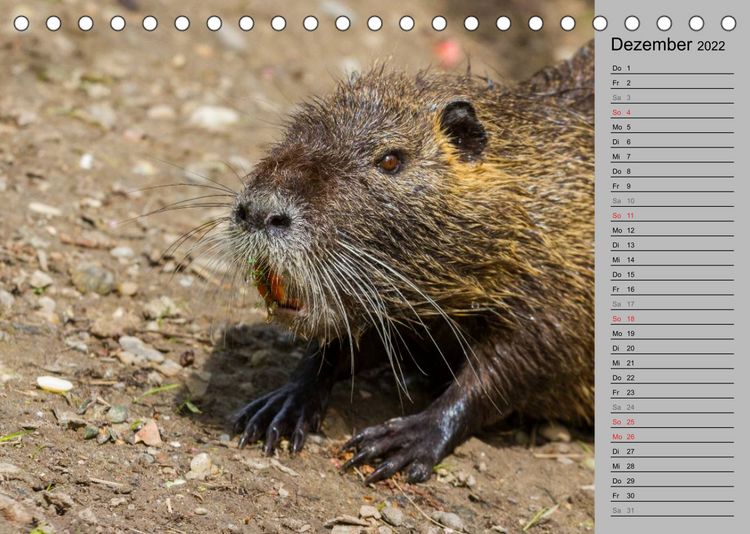This screenshot has height=534, width=750.
Task: Select the 'Di 6' calendar row
Action: click(672, 142)
